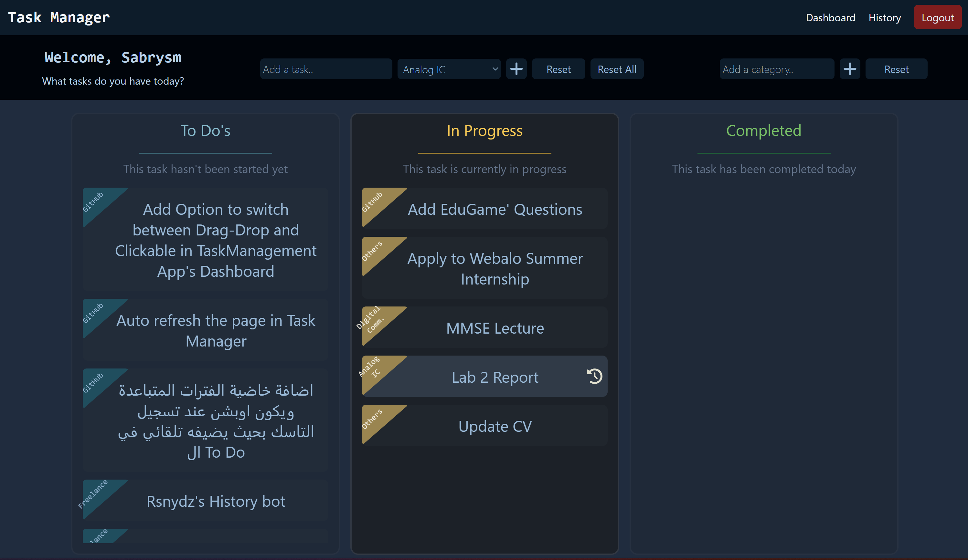Click the Reset All button
Image resolution: width=968 pixels, height=560 pixels.
[x=616, y=69]
